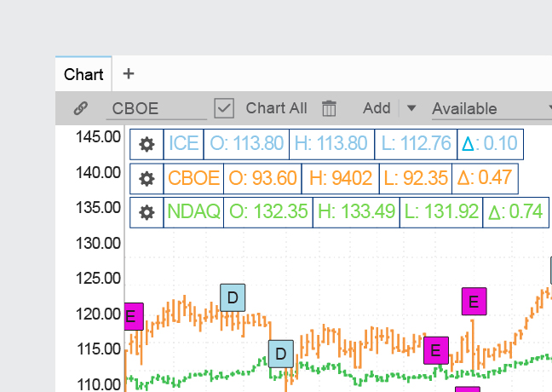The image size is (552, 392).
Task: Click the Add button
Action: click(x=377, y=108)
